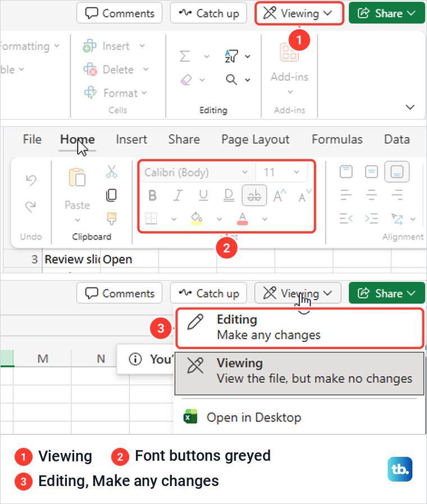The height and width of the screenshot is (504, 427).
Task: Pick the red Font Color swatch
Action: [242, 218]
